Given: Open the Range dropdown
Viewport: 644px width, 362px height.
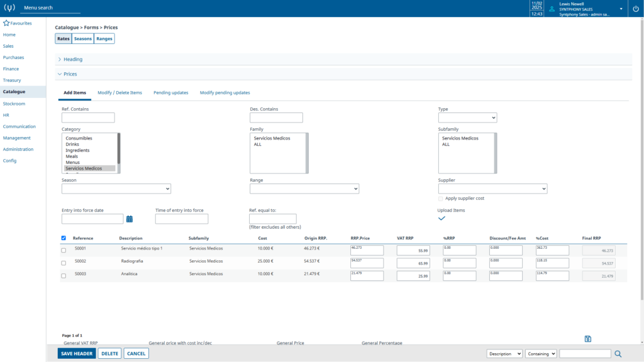Looking at the screenshot, I should pos(304,189).
